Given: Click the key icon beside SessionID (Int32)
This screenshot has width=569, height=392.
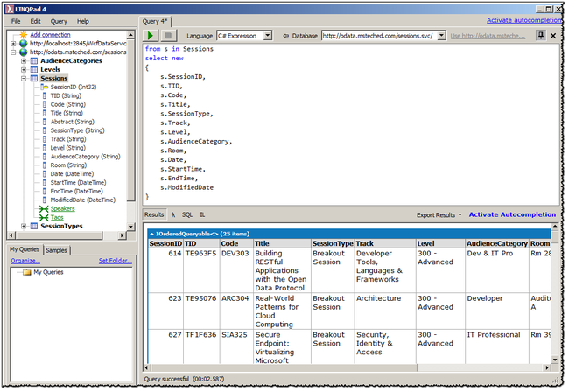Looking at the screenshot, I should 45,87.
